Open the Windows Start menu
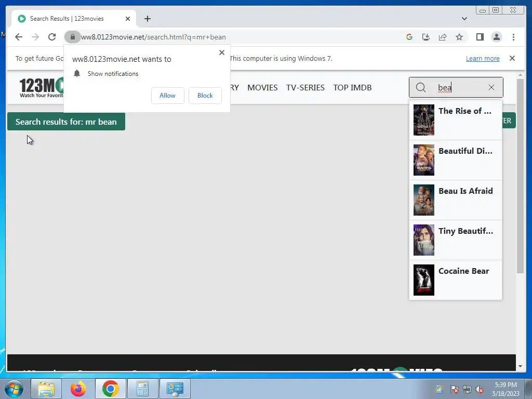The image size is (532, 399). (14, 389)
